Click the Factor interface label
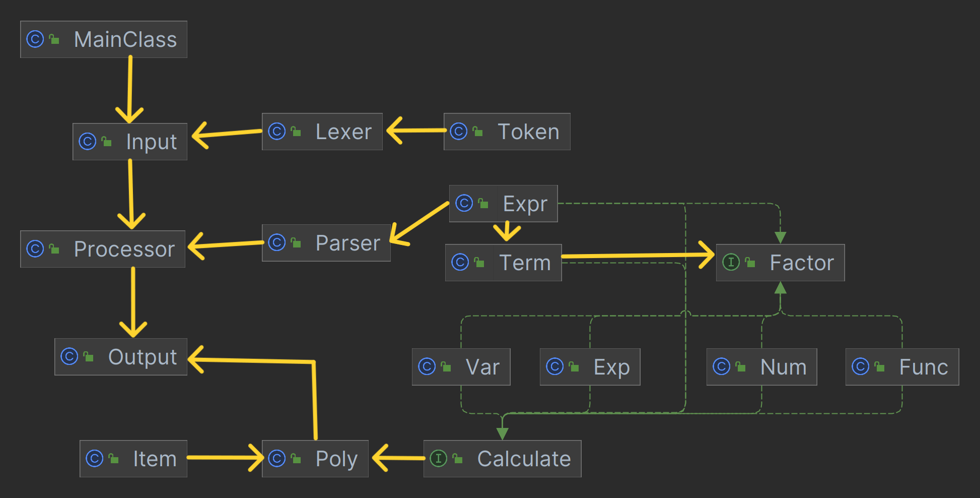 pos(802,263)
